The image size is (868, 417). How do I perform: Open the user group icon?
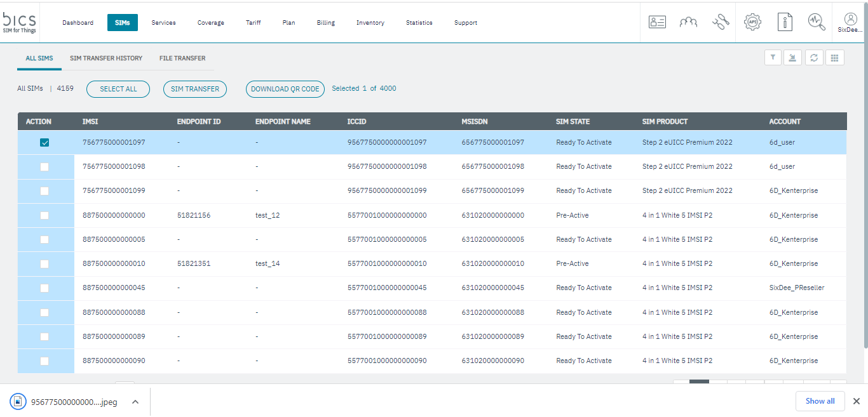click(x=688, y=22)
